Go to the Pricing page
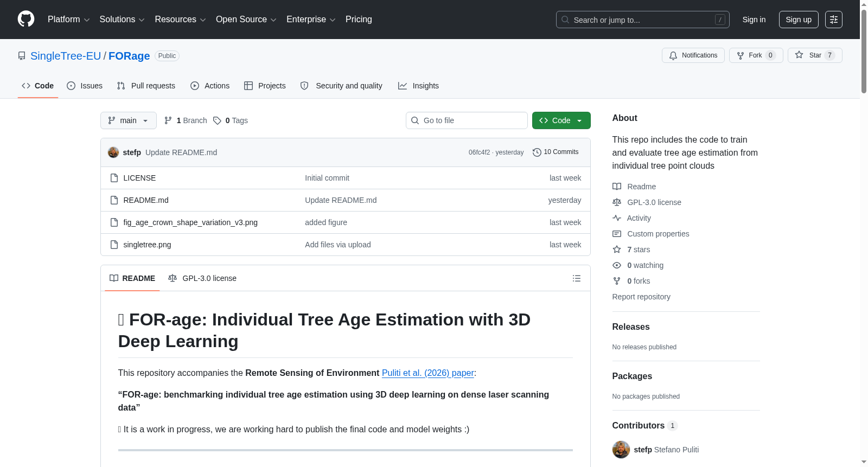868x467 pixels. (359, 20)
